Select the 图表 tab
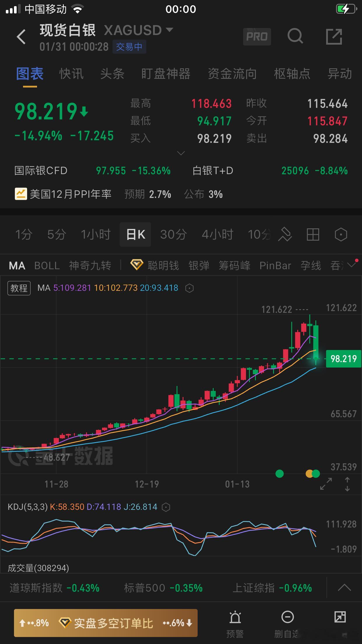This screenshot has height=644, width=362. tap(30, 74)
